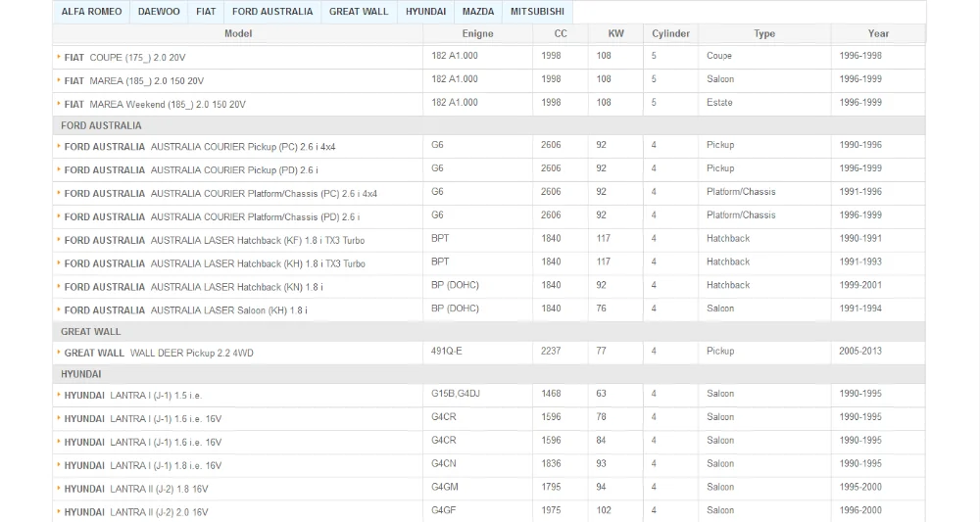Select engine code G4GF cell
The height and width of the screenshot is (522, 980).
pyautogui.click(x=443, y=510)
